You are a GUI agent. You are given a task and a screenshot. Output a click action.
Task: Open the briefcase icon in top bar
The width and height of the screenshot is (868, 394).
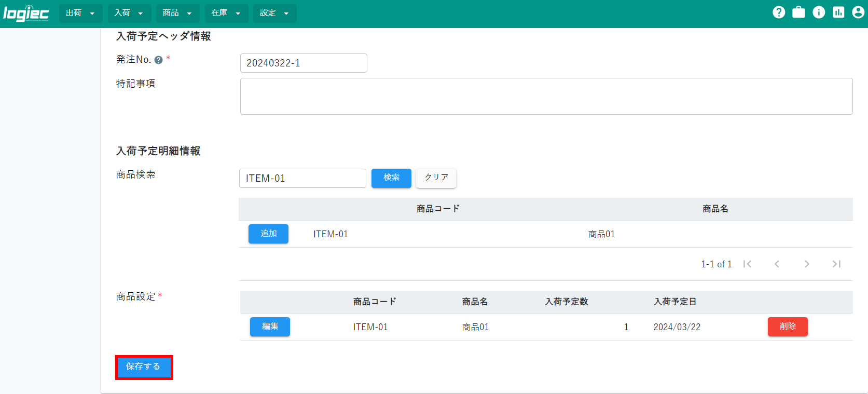798,12
